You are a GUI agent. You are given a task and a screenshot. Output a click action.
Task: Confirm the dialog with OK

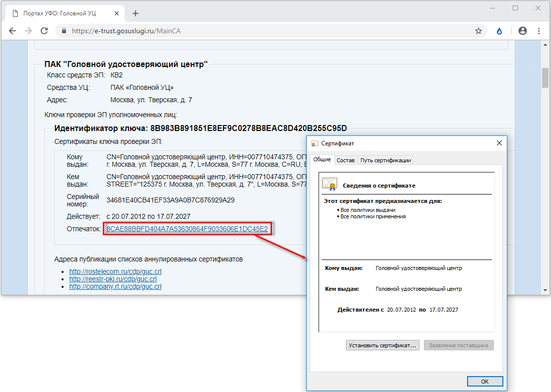(485, 382)
